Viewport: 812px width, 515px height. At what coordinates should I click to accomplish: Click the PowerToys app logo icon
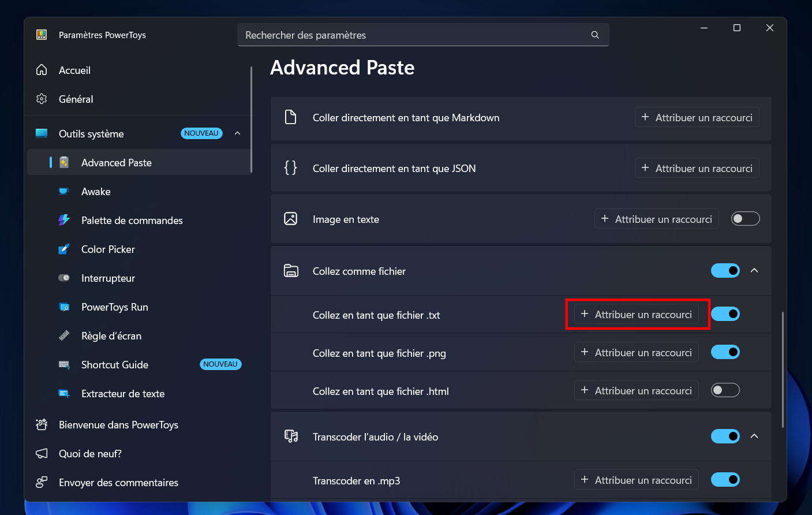point(42,35)
